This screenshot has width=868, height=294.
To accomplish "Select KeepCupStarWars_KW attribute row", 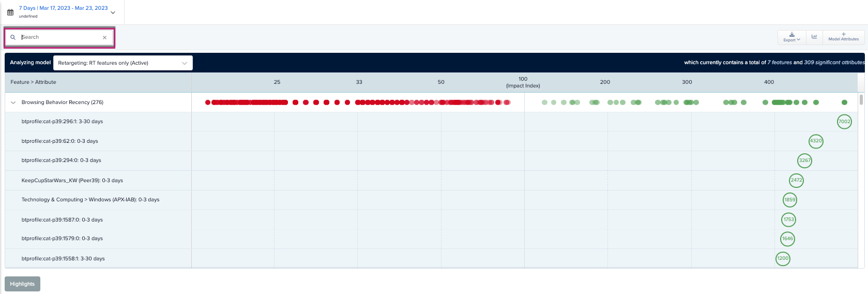I will click(72, 181).
